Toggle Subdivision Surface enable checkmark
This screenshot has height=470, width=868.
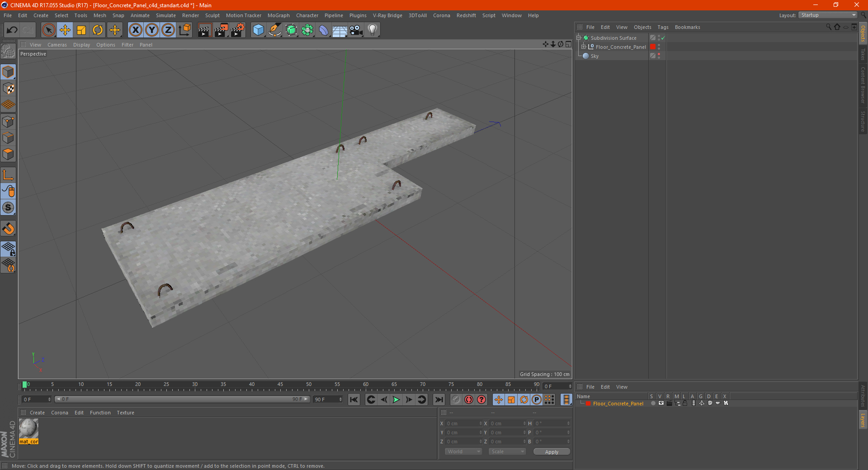click(x=663, y=38)
